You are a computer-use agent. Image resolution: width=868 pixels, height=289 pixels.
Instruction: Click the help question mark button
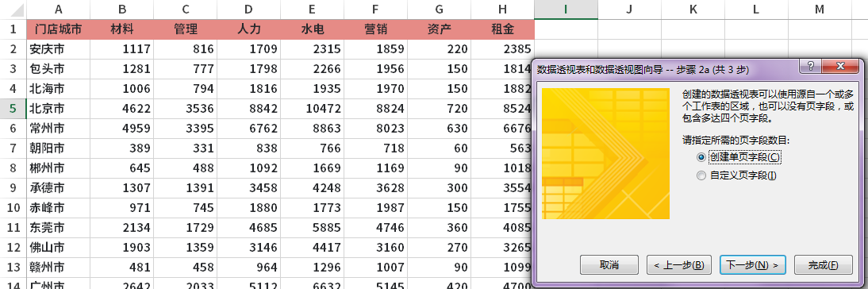810,66
